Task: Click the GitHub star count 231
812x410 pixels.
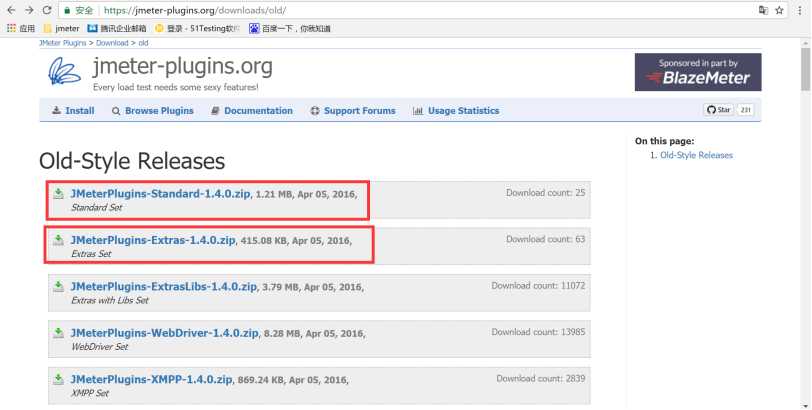Action: point(745,110)
